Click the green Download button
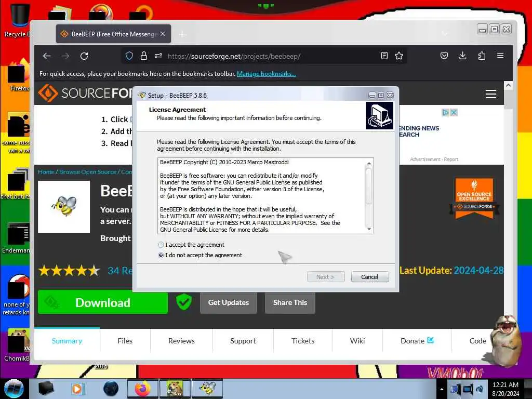 click(103, 302)
